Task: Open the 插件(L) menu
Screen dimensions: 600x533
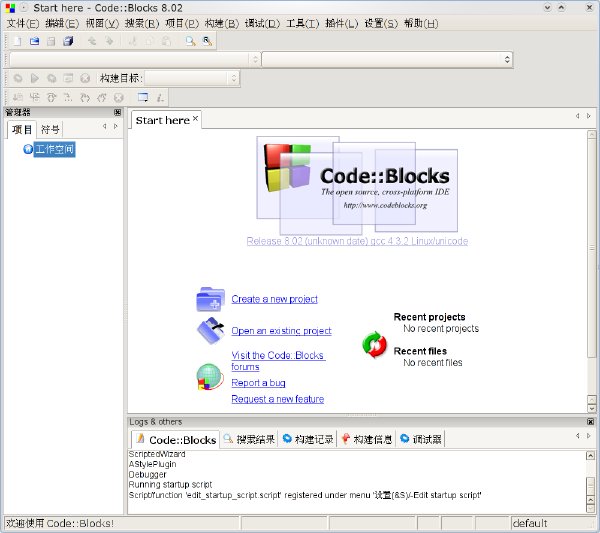Action: tap(342, 24)
